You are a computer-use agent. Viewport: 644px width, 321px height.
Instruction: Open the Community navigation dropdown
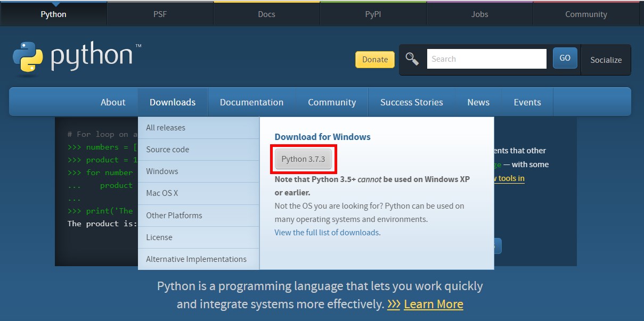tap(332, 102)
